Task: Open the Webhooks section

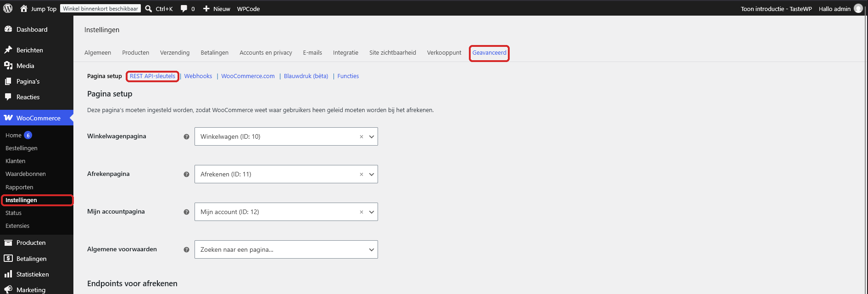Action: point(198,76)
